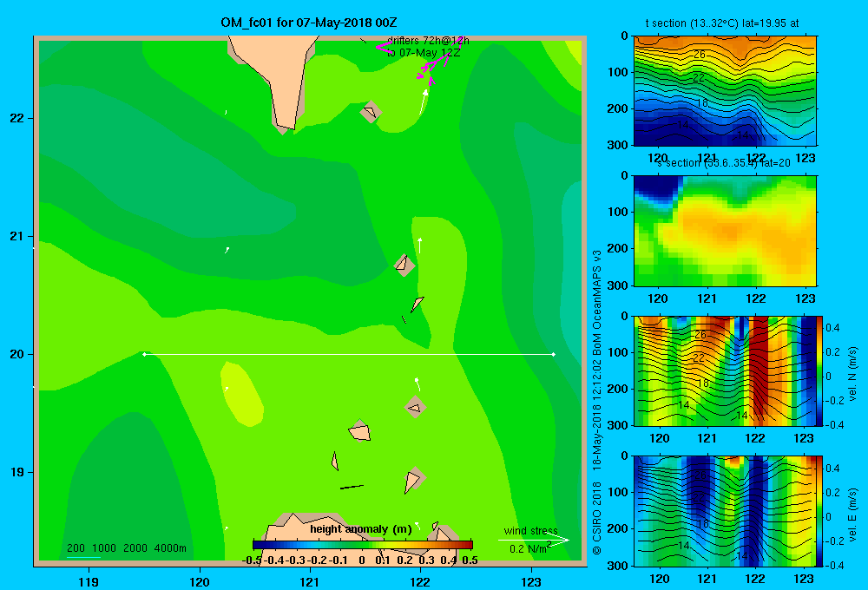
Task: Select the height anomaly color bar
Action: 362,545
